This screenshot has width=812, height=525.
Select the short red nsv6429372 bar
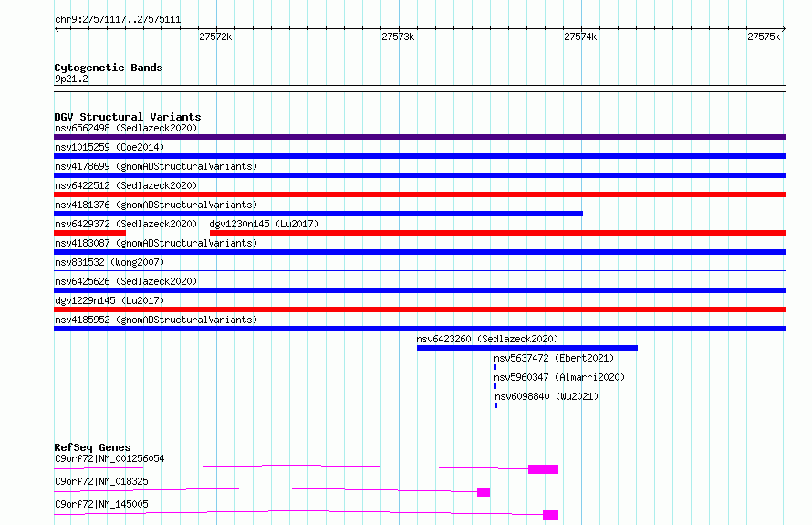pos(89,233)
